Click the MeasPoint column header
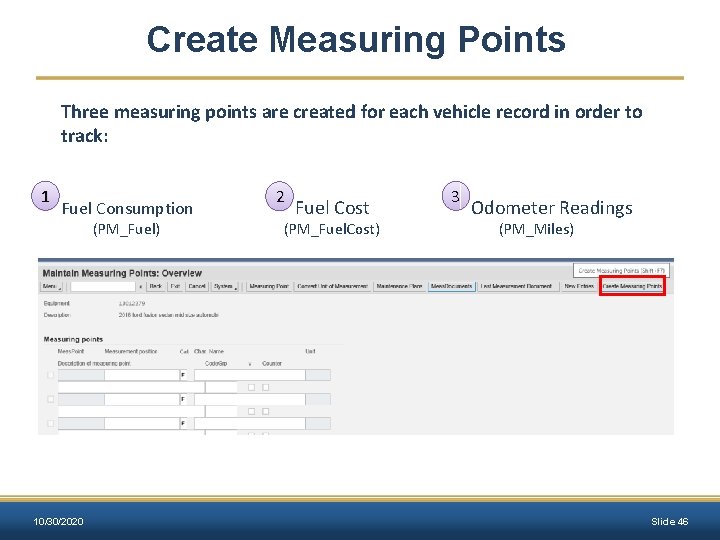 click(x=71, y=351)
